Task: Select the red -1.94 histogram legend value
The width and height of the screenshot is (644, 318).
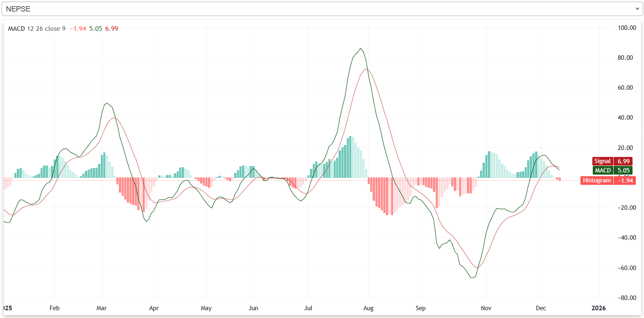Action: [x=78, y=29]
